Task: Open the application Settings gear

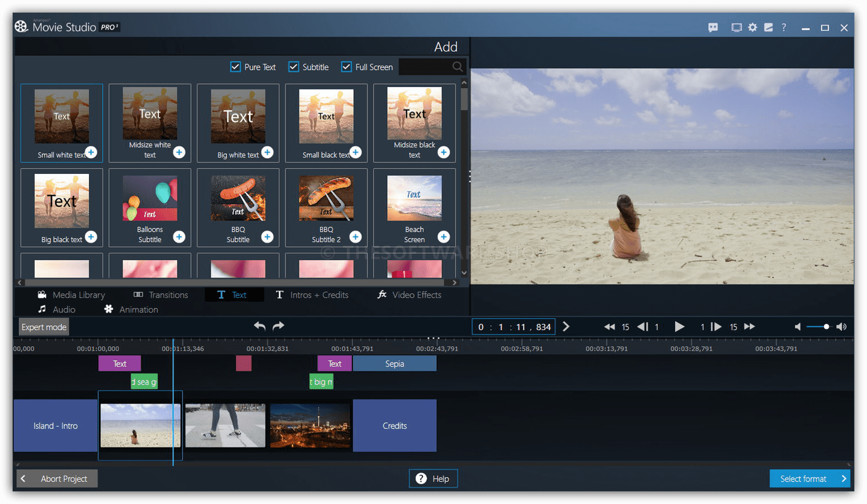Action: click(752, 27)
